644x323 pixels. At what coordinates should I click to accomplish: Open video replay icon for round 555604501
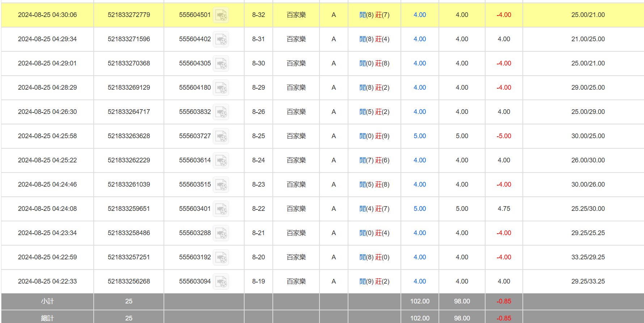click(x=221, y=15)
